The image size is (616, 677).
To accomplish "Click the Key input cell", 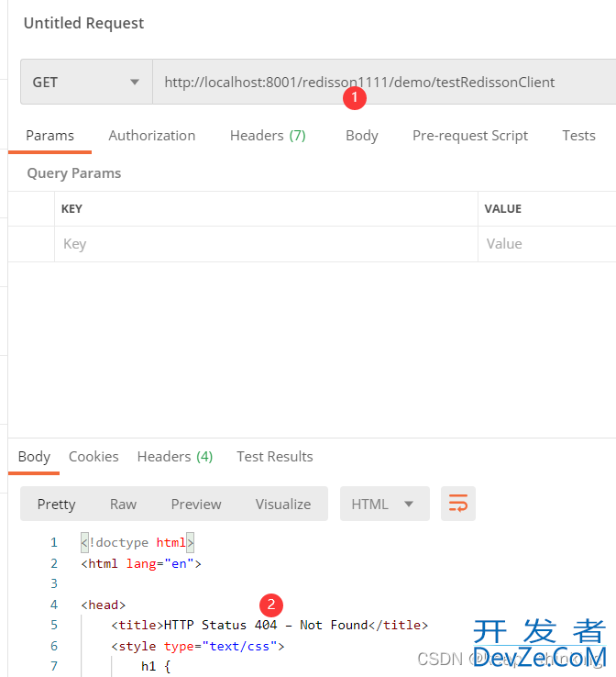I will 266,244.
